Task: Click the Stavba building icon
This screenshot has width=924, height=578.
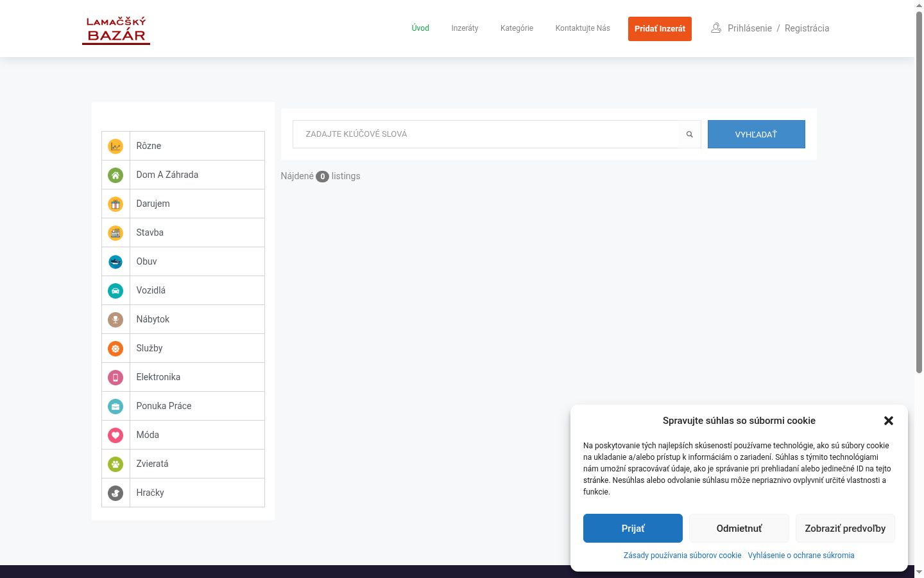Action: 116,233
